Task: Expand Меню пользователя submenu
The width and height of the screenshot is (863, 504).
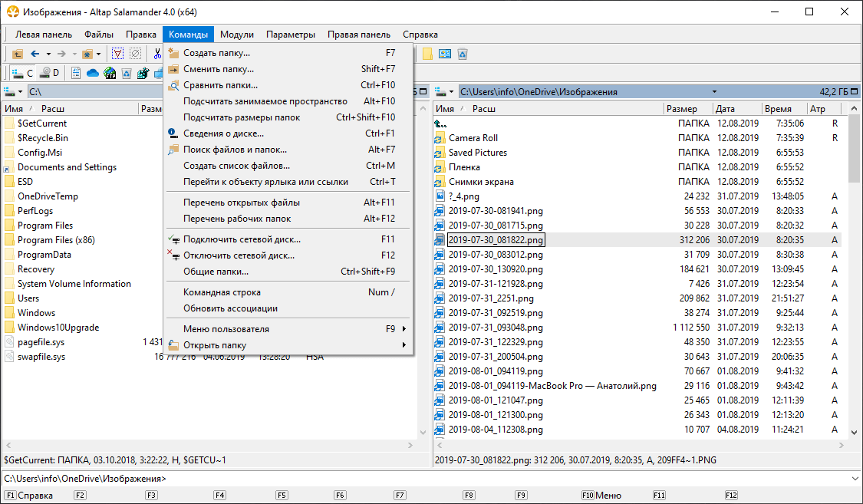Action: click(289, 329)
